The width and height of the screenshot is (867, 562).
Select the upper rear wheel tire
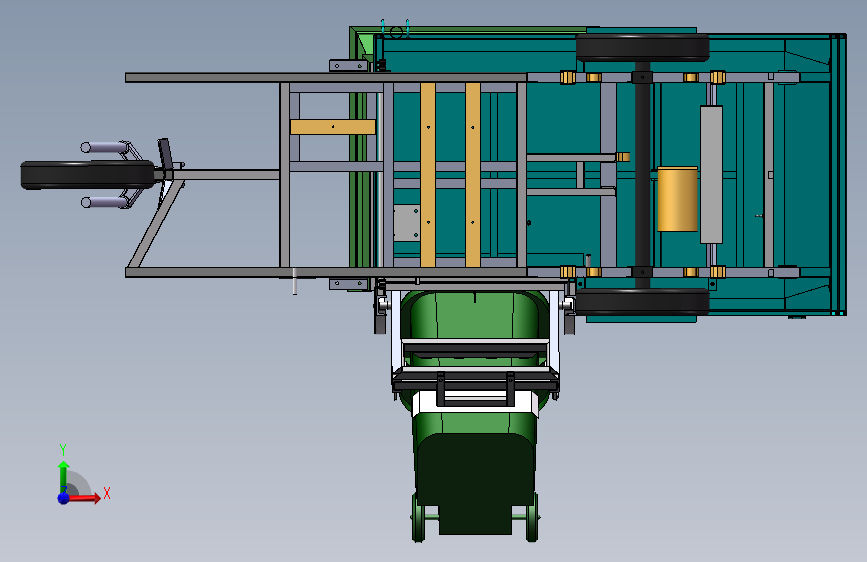click(643, 48)
